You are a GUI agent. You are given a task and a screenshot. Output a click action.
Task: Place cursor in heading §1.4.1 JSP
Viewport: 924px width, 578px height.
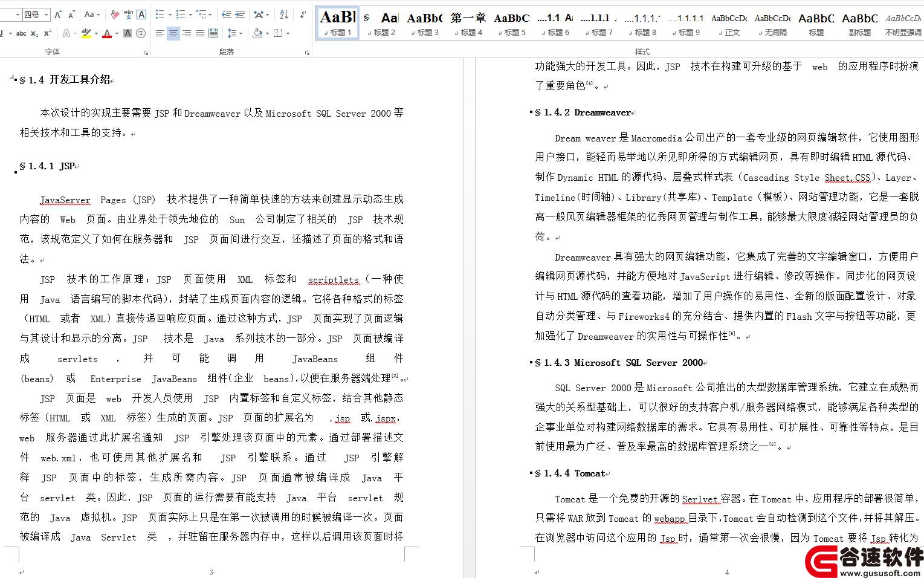tap(47, 166)
